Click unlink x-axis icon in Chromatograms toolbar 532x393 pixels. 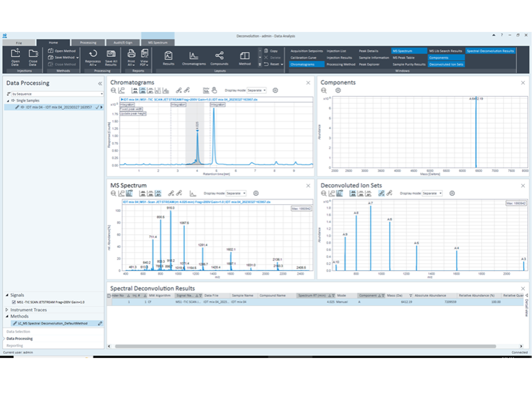tap(179, 90)
